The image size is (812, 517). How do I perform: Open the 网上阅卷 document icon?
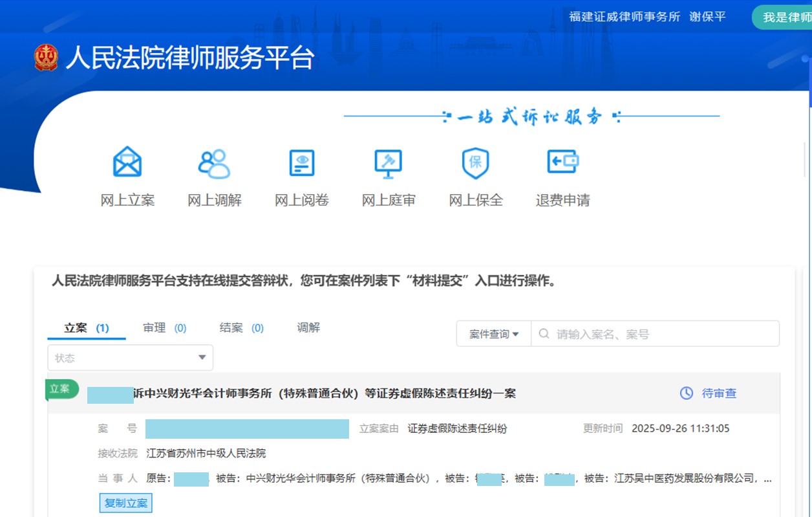tap(302, 163)
